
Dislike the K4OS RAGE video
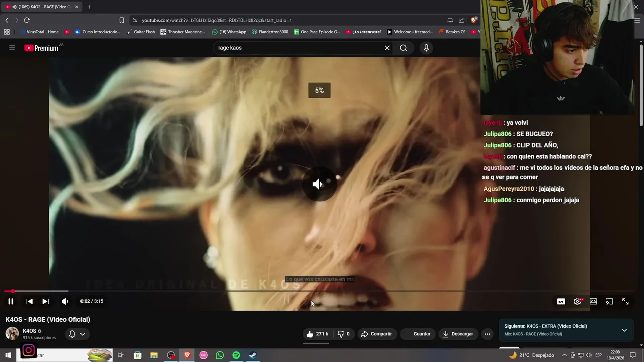343,334
